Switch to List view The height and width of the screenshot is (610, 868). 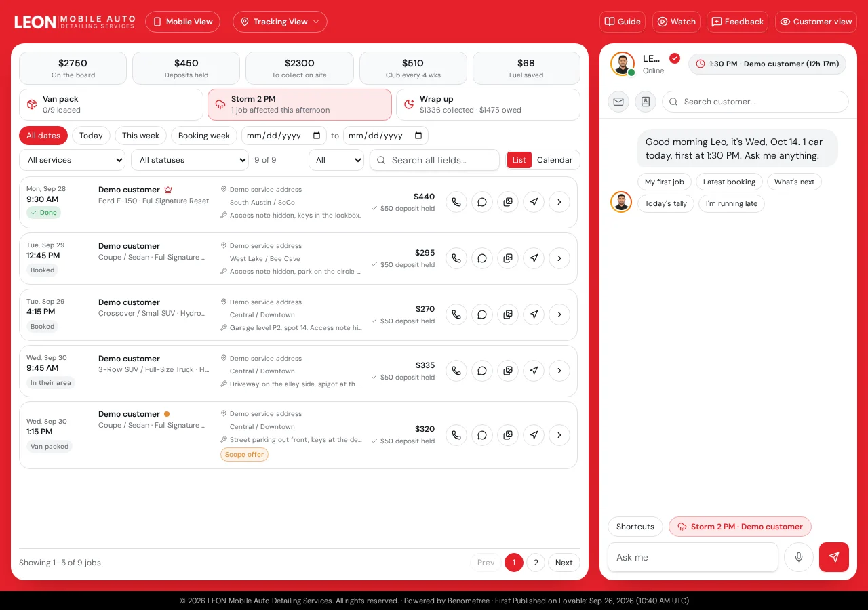point(519,160)
